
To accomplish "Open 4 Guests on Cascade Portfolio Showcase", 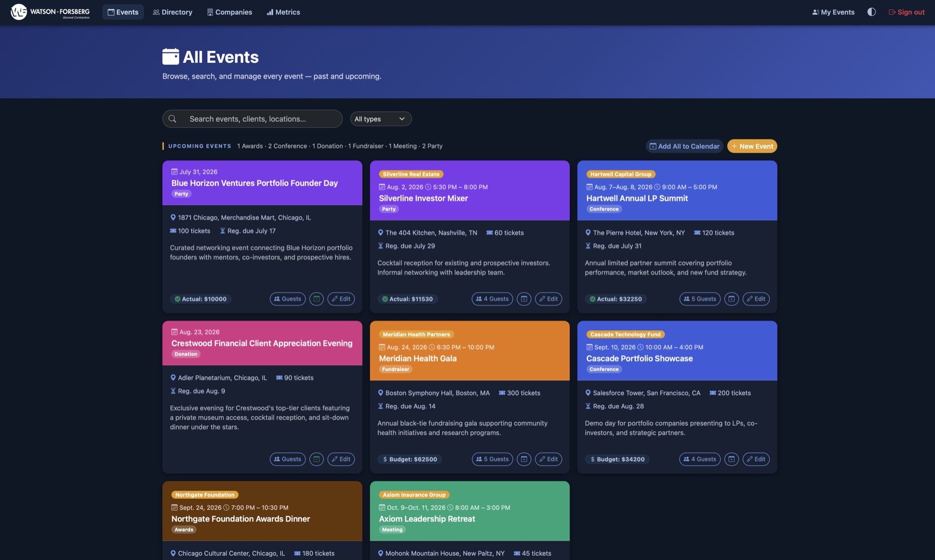I will tap(700, 459).
